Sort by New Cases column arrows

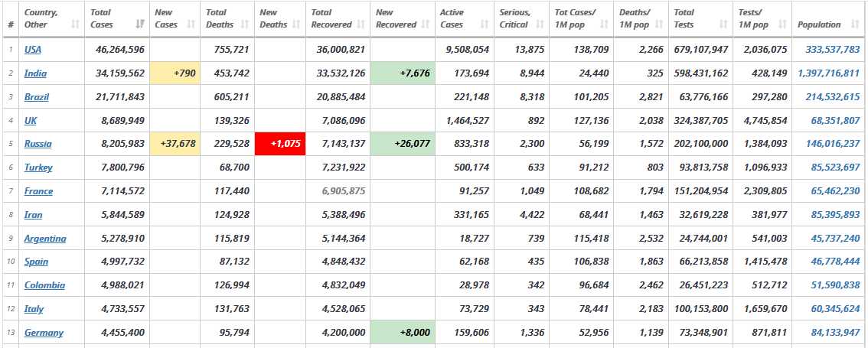[191, 24]
